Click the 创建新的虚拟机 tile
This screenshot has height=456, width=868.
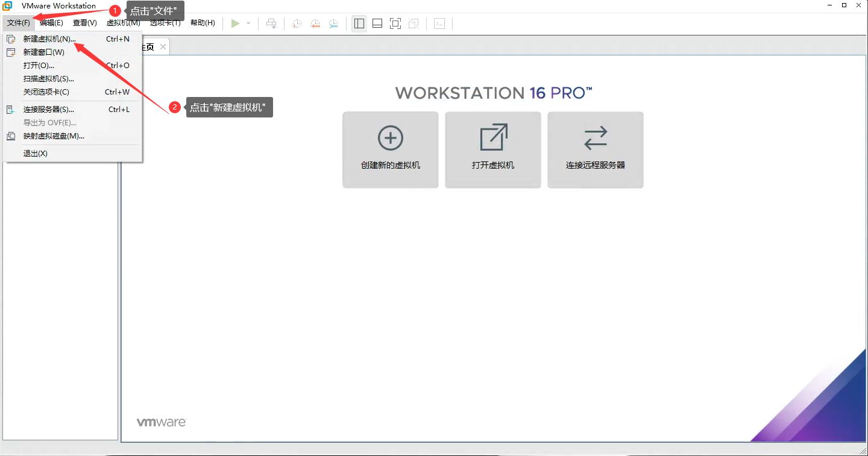(391, 150)
